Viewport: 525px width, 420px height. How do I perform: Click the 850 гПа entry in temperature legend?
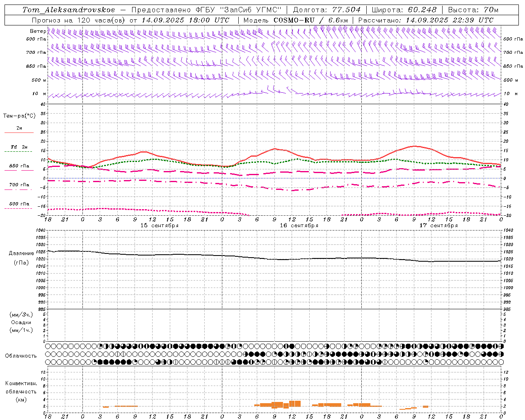click(19, 166)
